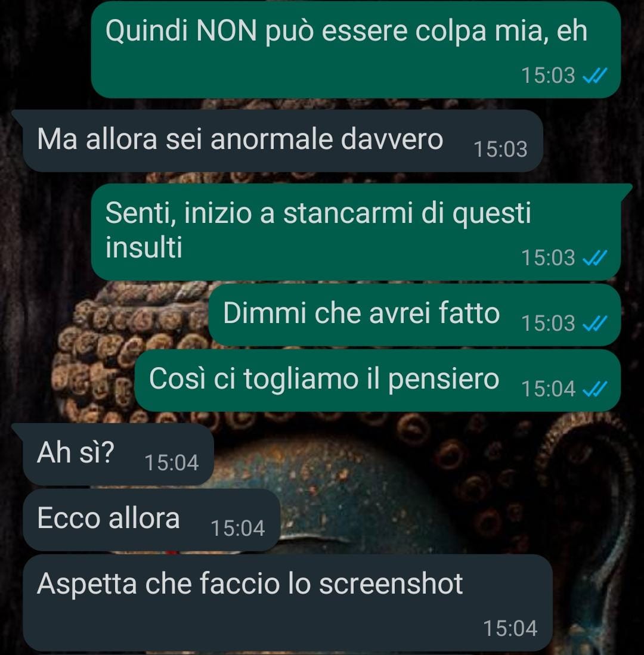Viewport: 644px width, 655px height.
Task: Tap the 'Così ci togliamo il pensiero' bubble
Action: (x=377, y=380)
